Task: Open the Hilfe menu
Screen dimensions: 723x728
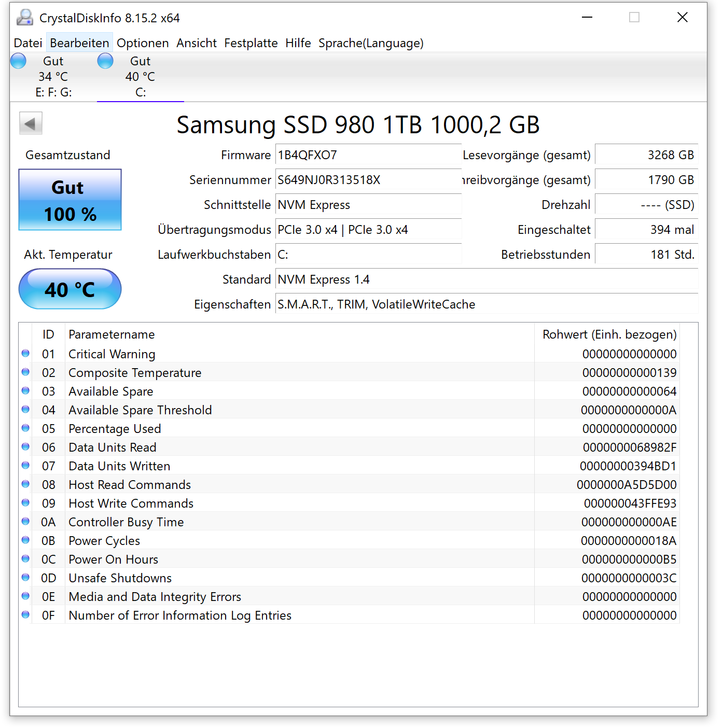Action: 298,43
